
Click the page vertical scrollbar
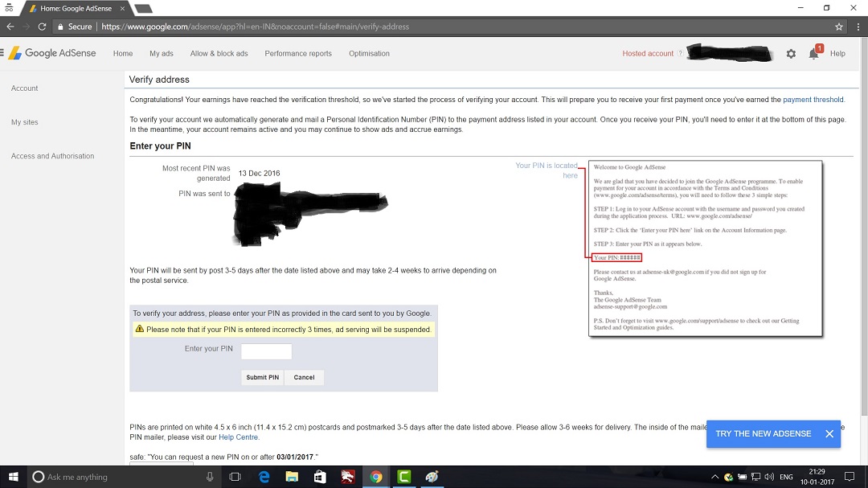pyautogui.click(x=864, y=227)
